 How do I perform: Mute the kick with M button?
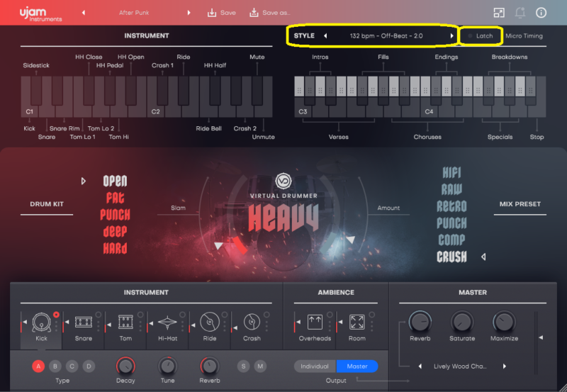260,366
